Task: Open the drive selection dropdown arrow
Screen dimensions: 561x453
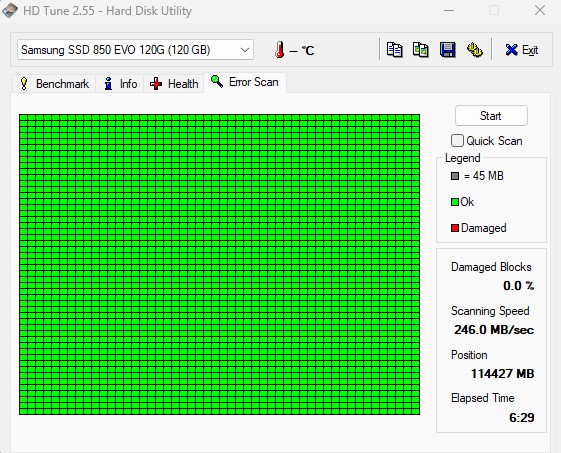Action: tap(245, 50)
